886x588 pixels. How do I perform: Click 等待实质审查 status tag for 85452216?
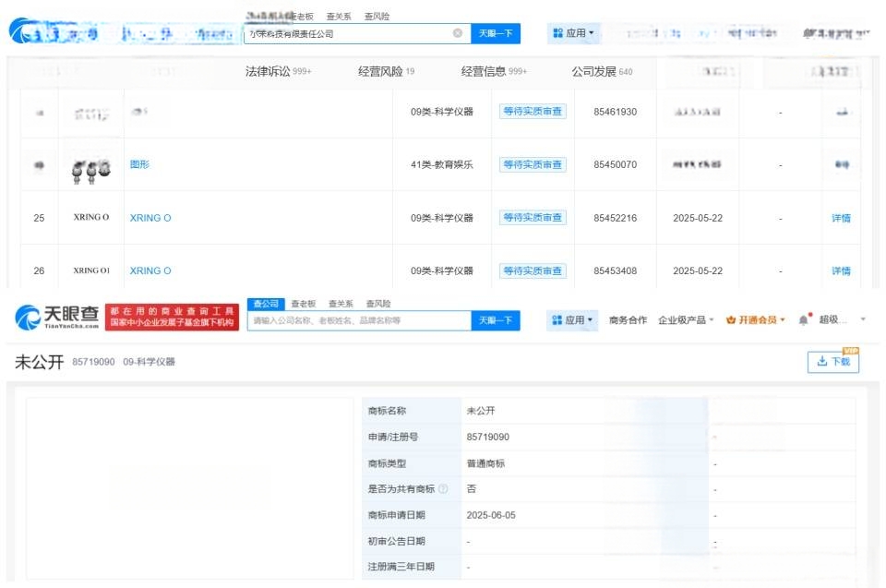tap(533, 218)
